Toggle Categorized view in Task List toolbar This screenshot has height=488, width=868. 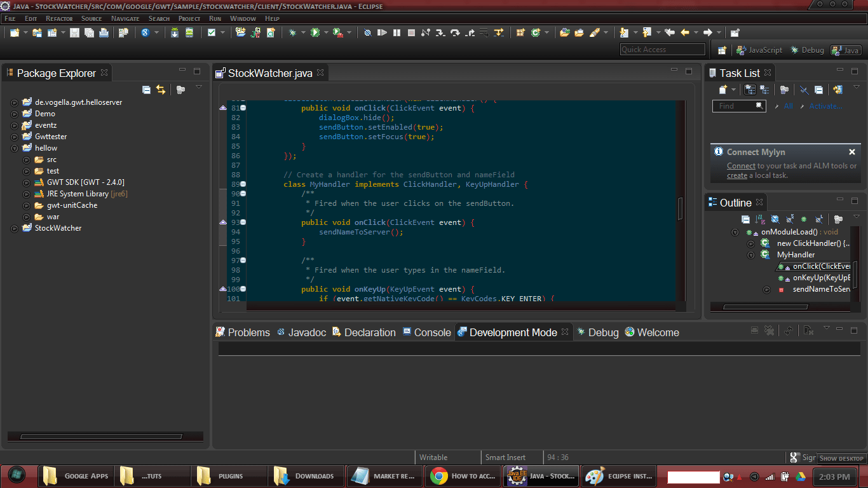750,90
